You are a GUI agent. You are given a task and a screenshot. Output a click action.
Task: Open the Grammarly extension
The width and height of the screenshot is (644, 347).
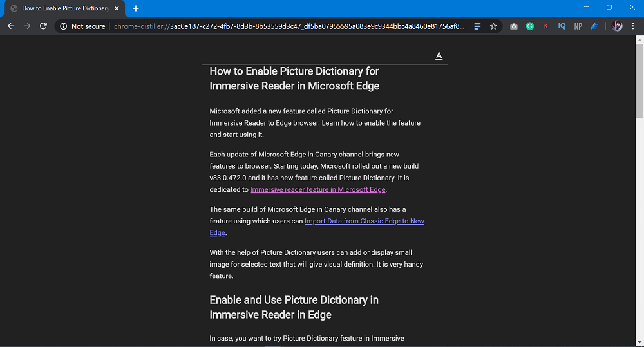(530, 26)
